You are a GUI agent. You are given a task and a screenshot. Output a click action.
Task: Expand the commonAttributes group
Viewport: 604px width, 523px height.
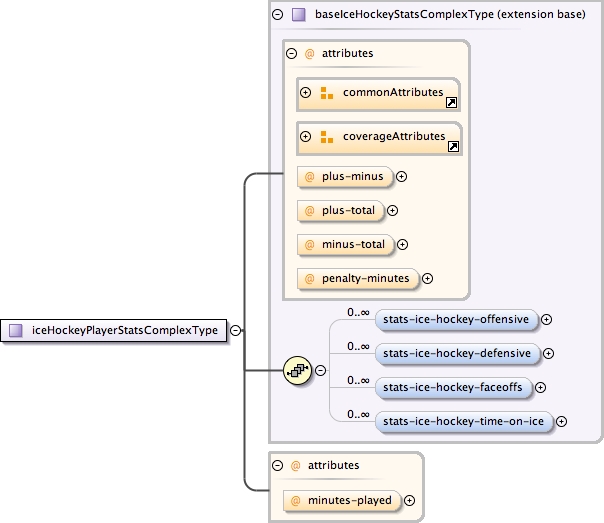click(x=306, y=93)
